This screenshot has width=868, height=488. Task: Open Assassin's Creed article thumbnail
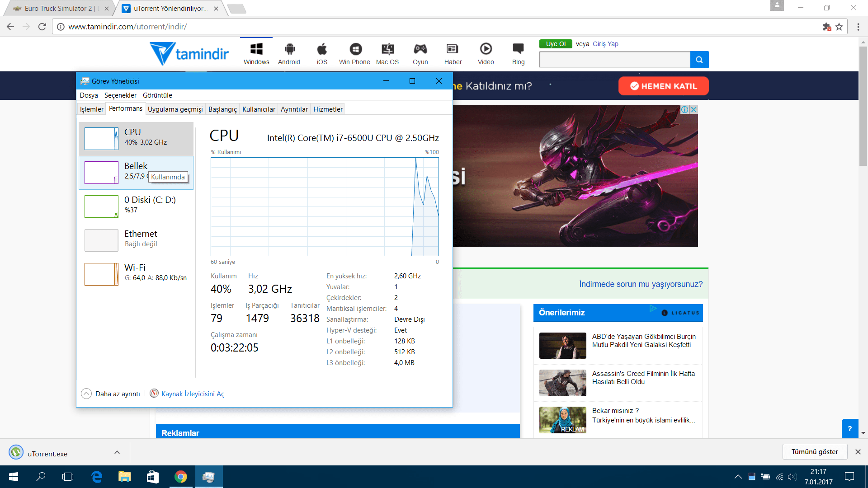click(x=562, y=383)
